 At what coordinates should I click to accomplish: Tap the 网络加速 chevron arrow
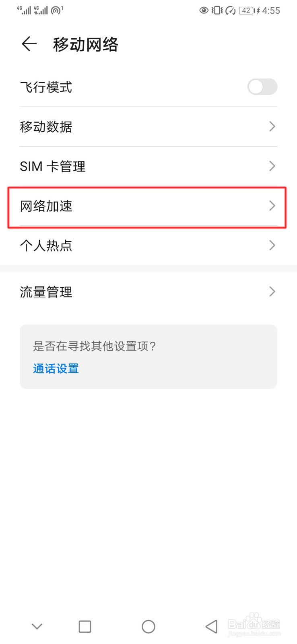pyautogui.click(x=272, y=206)
